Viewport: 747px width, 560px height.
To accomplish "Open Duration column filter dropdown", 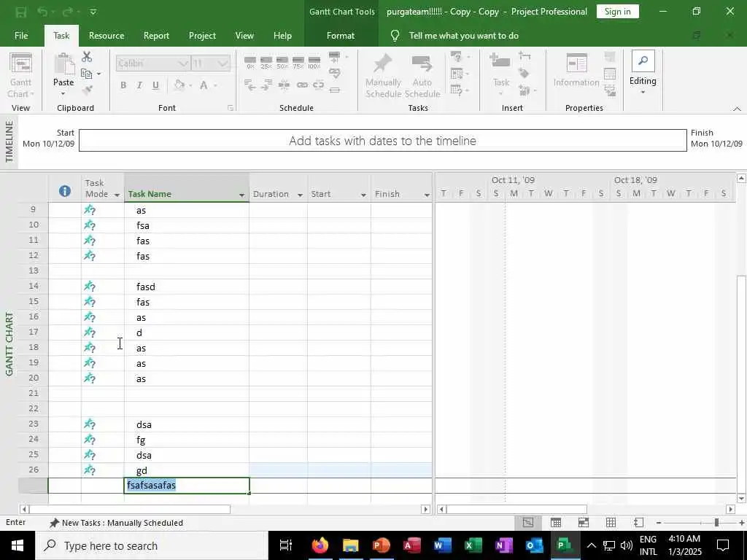I will 300,195.
